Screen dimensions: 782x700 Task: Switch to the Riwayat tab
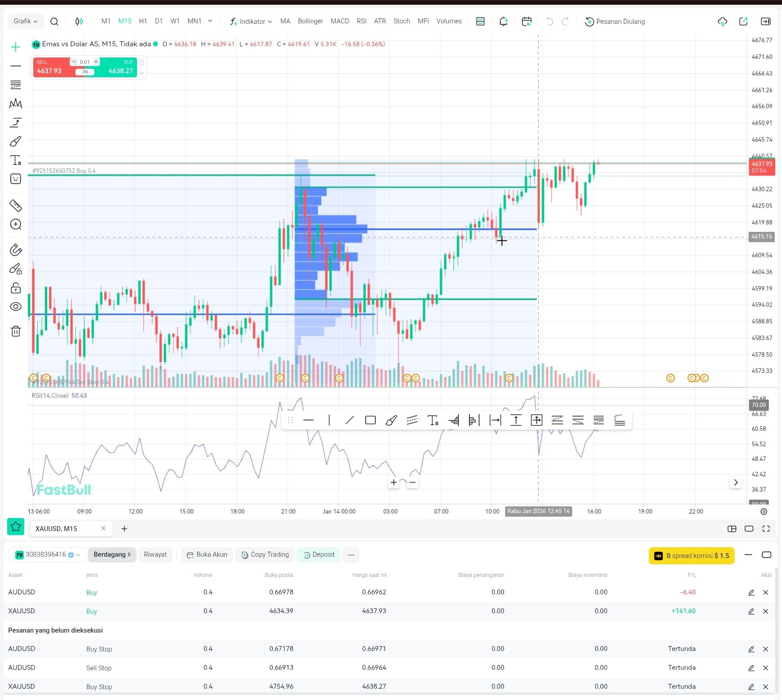(155, 554)
